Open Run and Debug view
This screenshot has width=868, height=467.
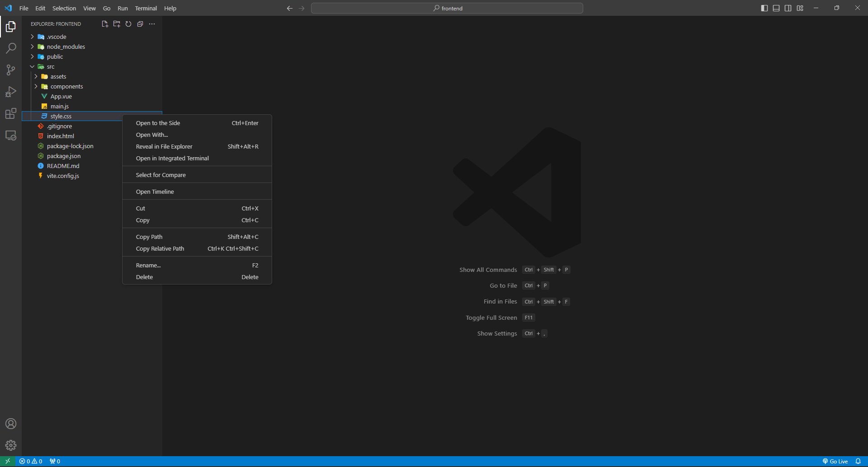pos(11,92)
